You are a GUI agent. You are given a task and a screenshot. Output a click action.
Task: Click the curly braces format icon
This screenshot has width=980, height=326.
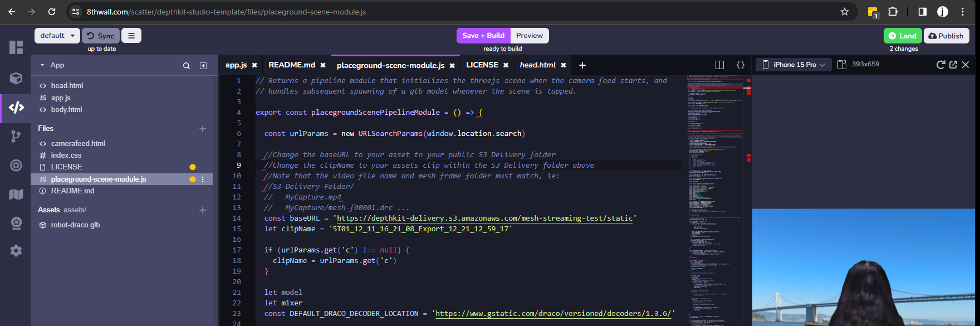tap(741, 65)
